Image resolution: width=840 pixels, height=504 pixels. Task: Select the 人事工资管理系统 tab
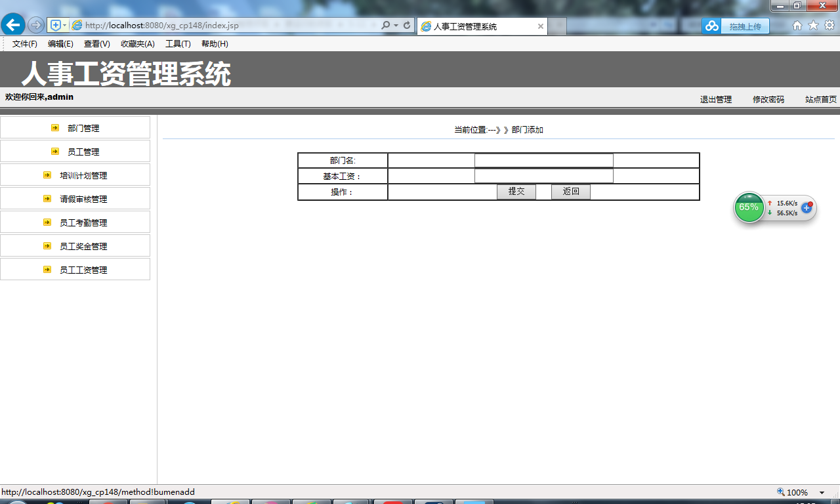(482, 26)
